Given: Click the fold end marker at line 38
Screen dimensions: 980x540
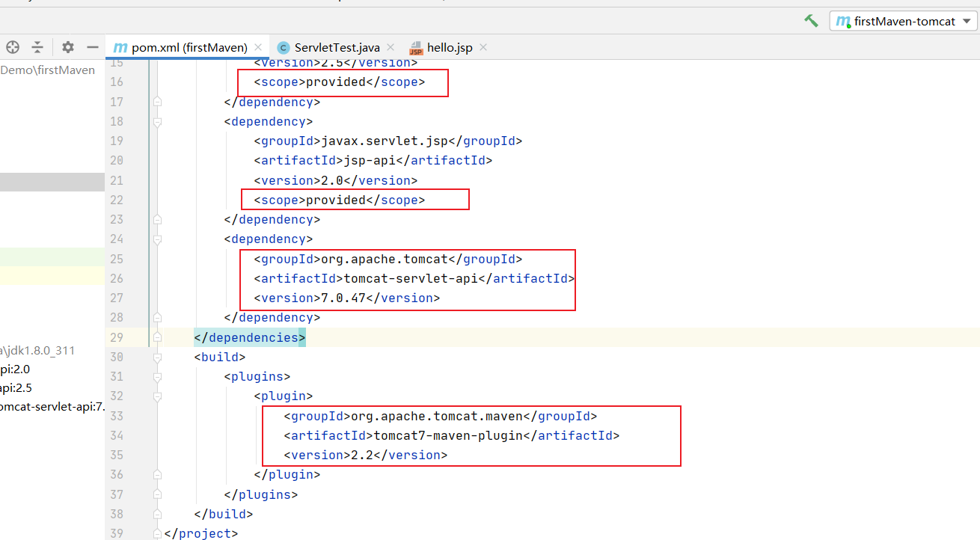Looking at the screenshot, I should pyautogui.click(x=157, y=514).
